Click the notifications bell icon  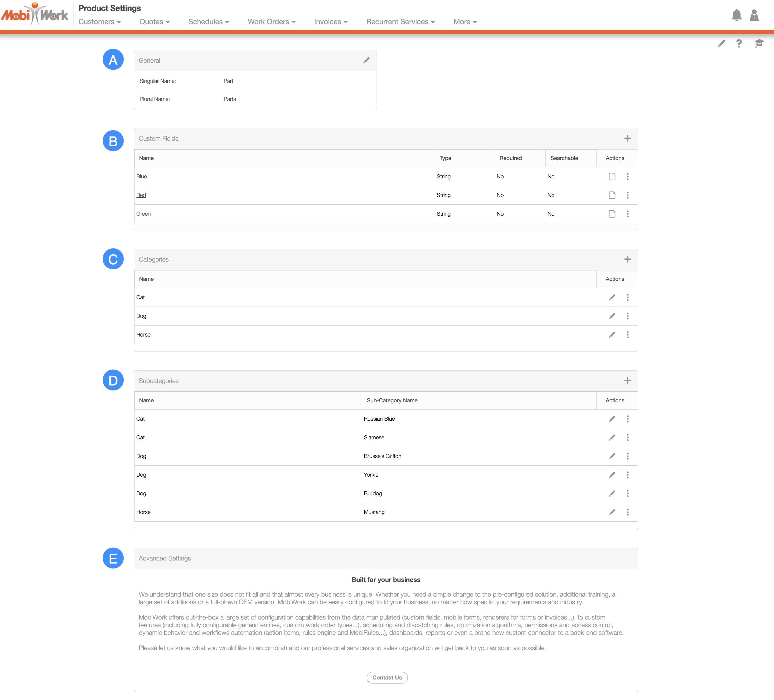736,15
